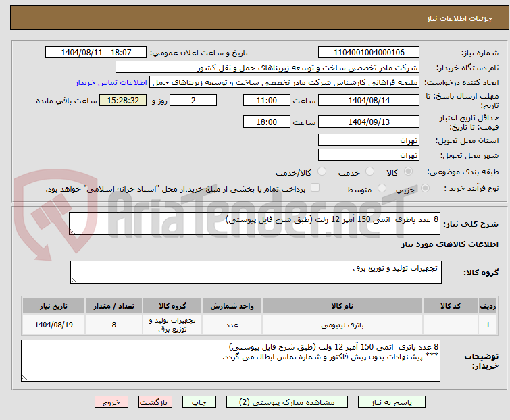This screenshot has width=510, height=420.
Task: Select the خدمت radio button
Action: [x=369, y=172]
